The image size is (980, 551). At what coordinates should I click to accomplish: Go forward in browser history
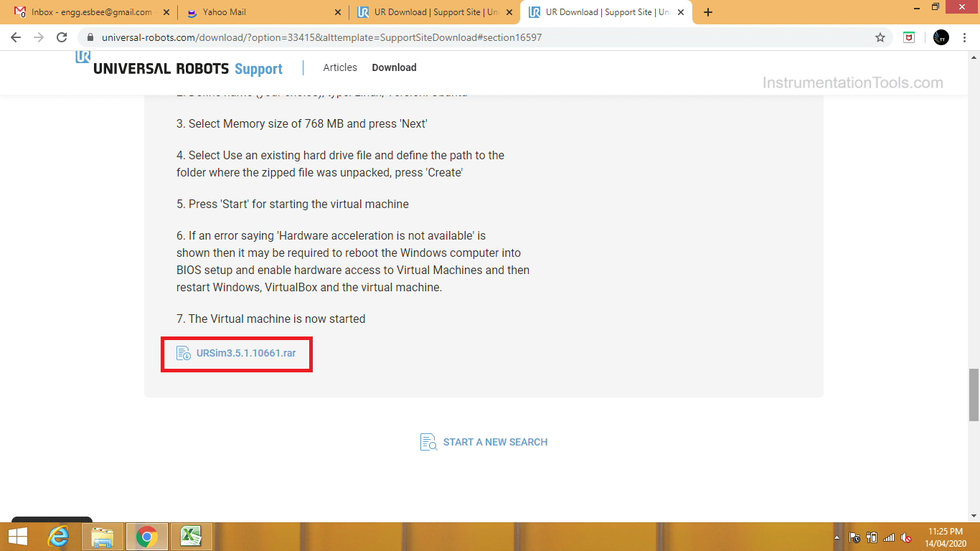(39, 37)
